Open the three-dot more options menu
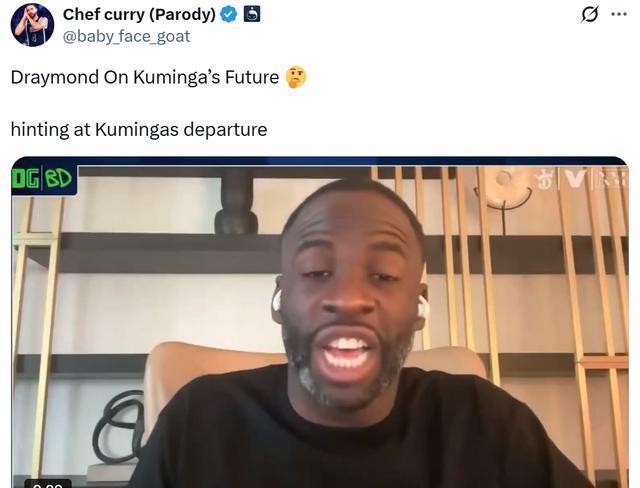Image resolution: width=640 pixels, height=488 pixels. click(619, 14)
